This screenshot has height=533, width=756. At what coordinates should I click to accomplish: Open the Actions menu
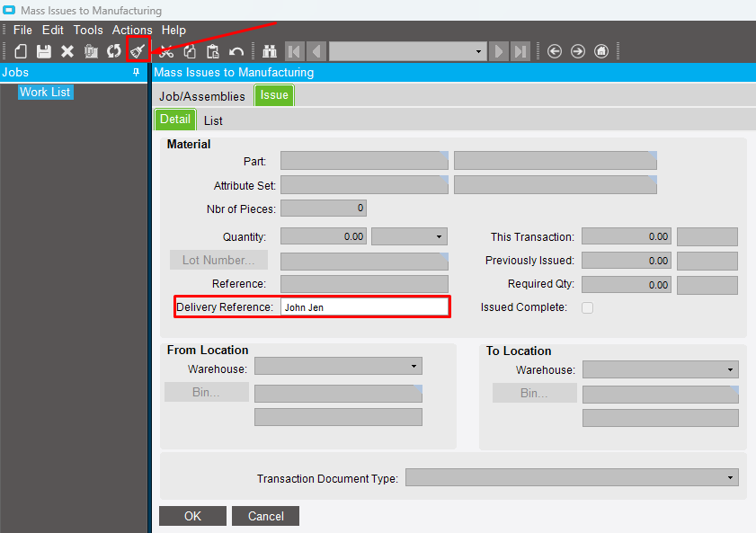pos(132,30)
